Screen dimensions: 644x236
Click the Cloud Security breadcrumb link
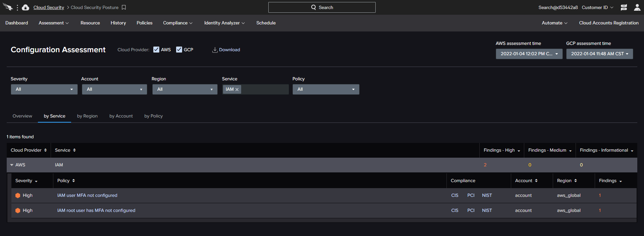[49, 7]
